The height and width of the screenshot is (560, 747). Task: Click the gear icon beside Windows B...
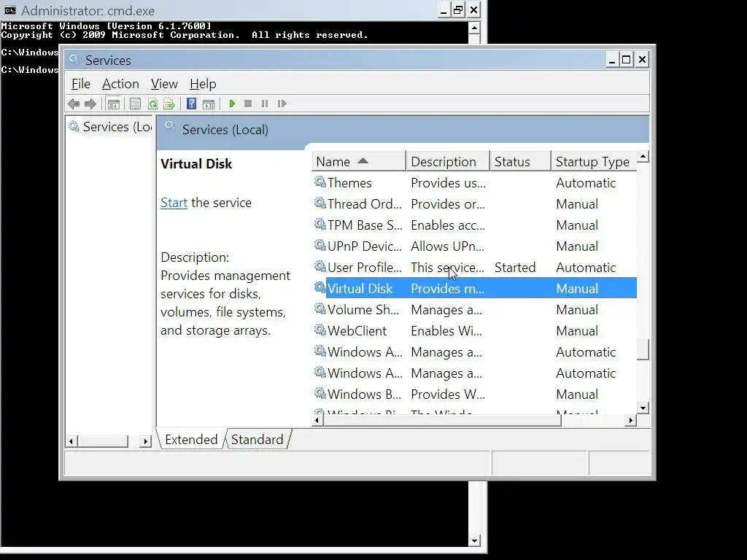pyautogui.click(x=320, y=393)
